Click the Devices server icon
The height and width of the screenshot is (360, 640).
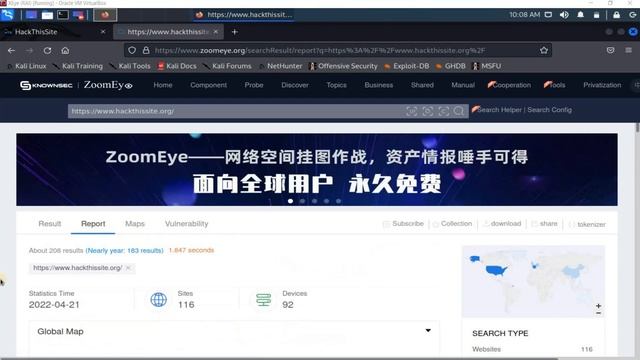[x=263, y=300]
